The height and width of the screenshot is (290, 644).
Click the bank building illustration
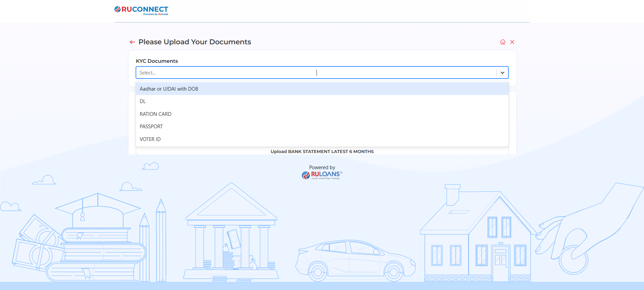(x=231, y=235)
